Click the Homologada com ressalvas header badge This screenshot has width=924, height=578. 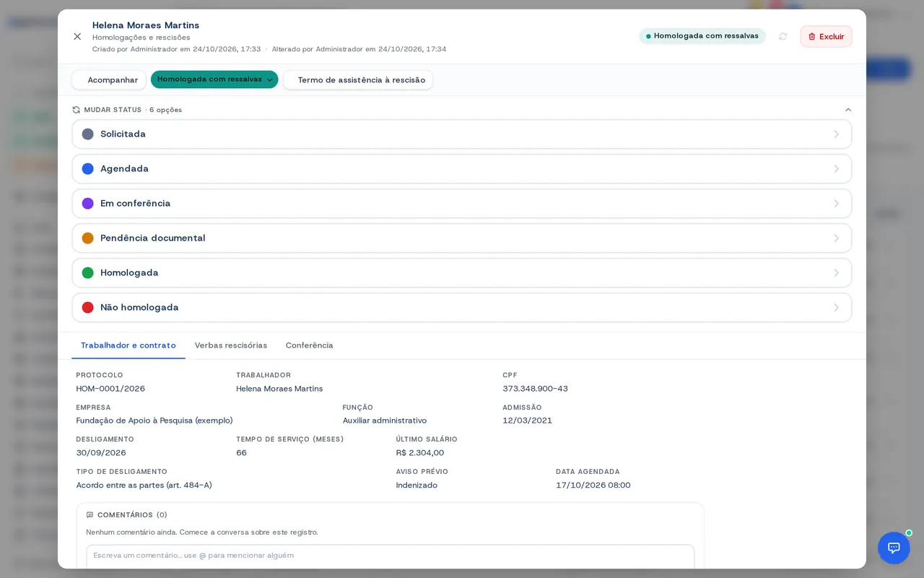pos(702,36)
